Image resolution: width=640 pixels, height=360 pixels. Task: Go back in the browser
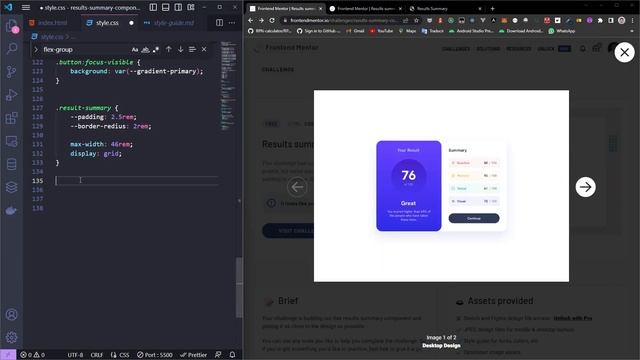(x=251, y=20)
